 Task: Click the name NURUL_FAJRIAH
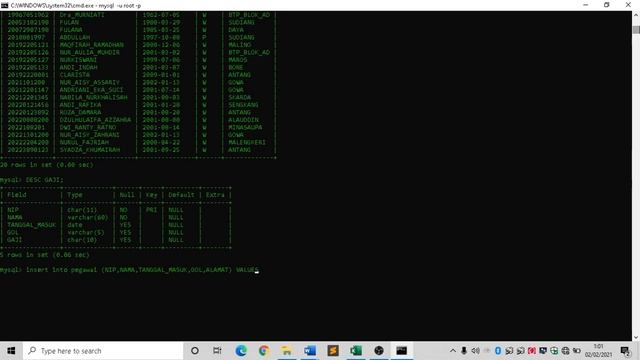pyautogui.click(x=84, y=142)
